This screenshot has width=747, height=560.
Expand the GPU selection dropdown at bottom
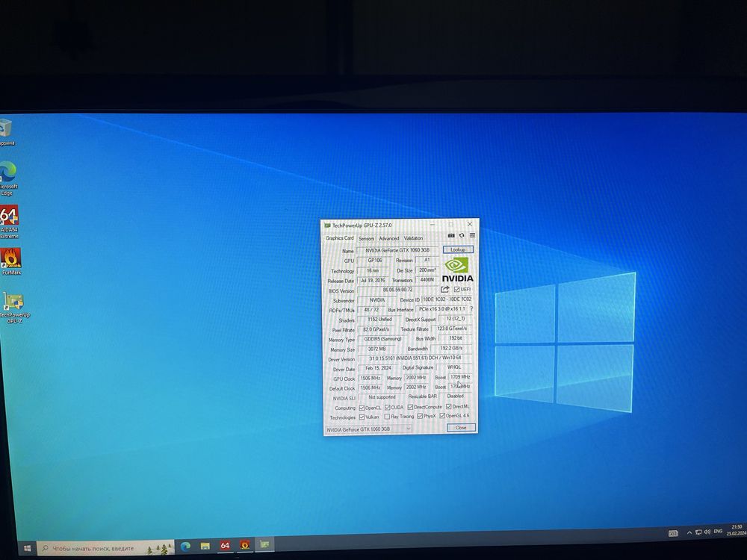click(x=368, y=429)
